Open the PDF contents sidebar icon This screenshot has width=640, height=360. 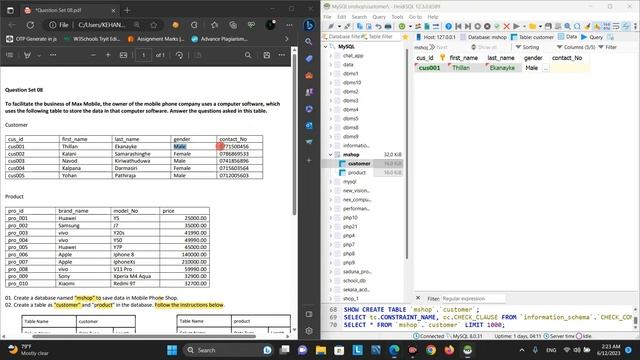(10, 55)
